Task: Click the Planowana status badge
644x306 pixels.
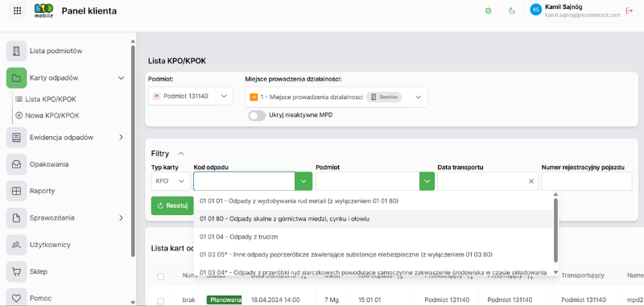Action: (x=225, y=300)
